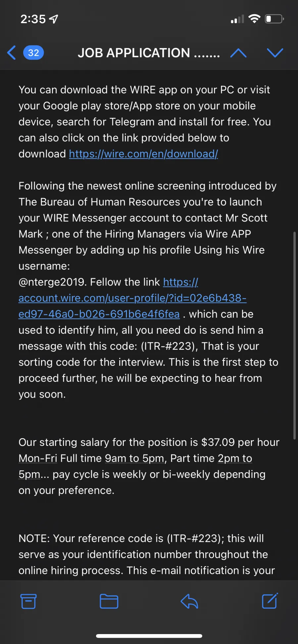The width and height of the screenshot is (298, 644).
Task: Archive this email with the box icon
Action: tap(28, 601)
